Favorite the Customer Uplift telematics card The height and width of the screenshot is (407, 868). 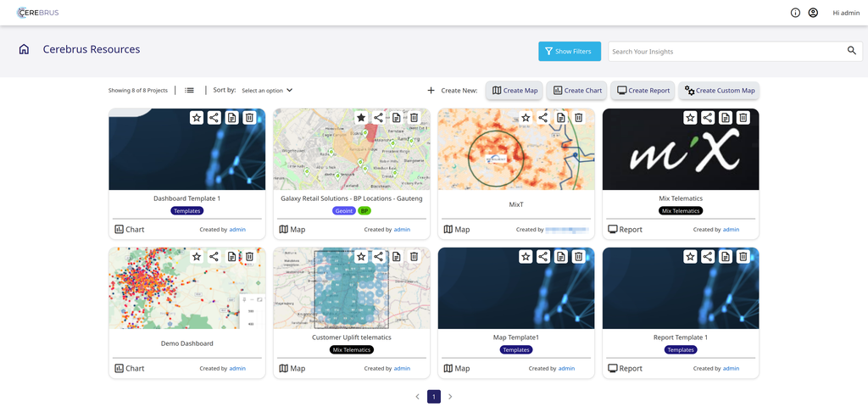361,256
